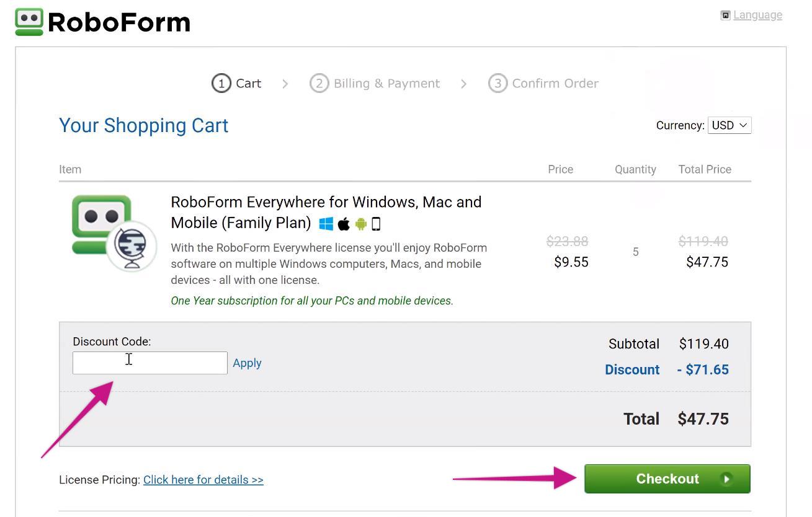Open the Currency USD dropdown
The height and width of the screenshot is (517, 812).
[x=729, y=125]
